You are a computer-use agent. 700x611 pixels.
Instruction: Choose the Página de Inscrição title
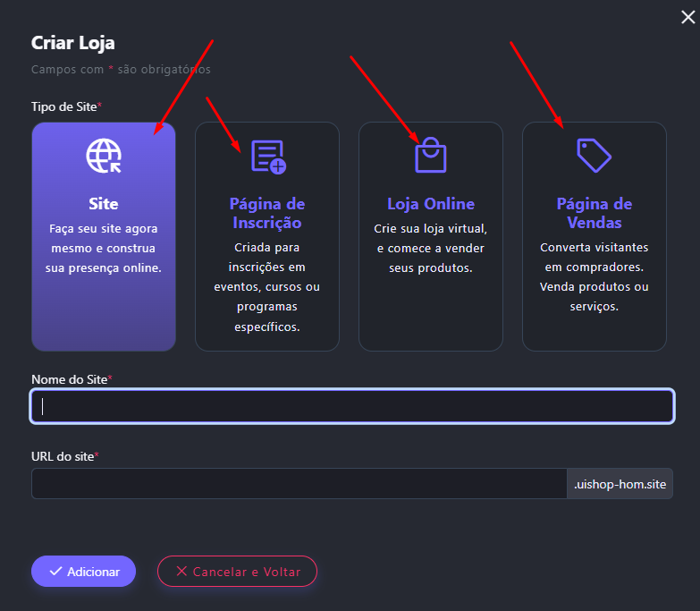[x=267, y=213]
